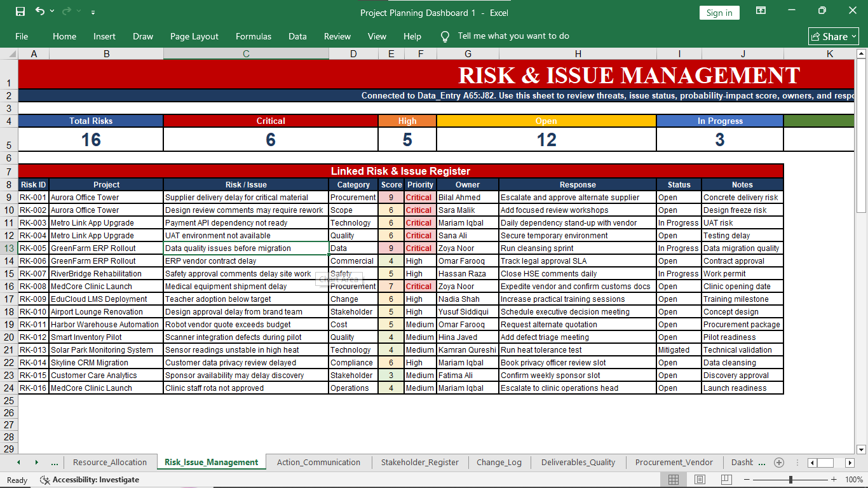The image size is (868, 488).
Task: Click the 100% zoom level
Action: (x=854, y=480)
